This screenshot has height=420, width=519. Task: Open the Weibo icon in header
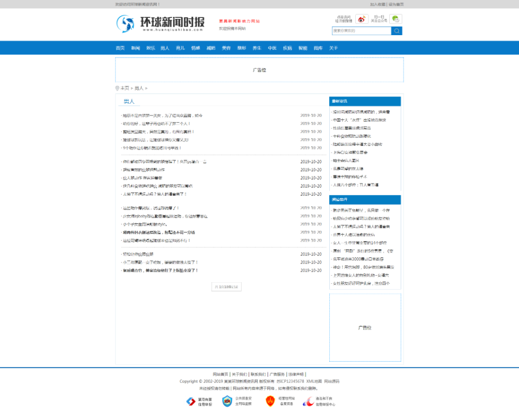tap(362, 19)
